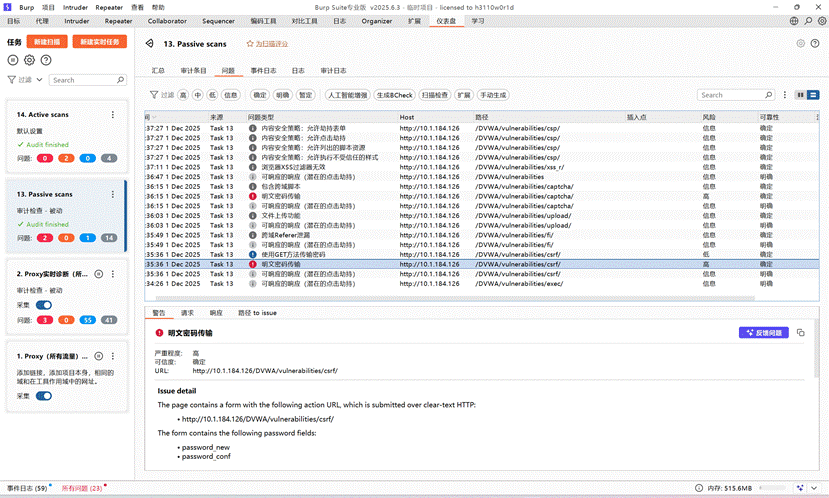The width and height of the screenshot is (829, 498).
Task: Toggle the 暂定 confidence filter chip
Action: point(306,95)
